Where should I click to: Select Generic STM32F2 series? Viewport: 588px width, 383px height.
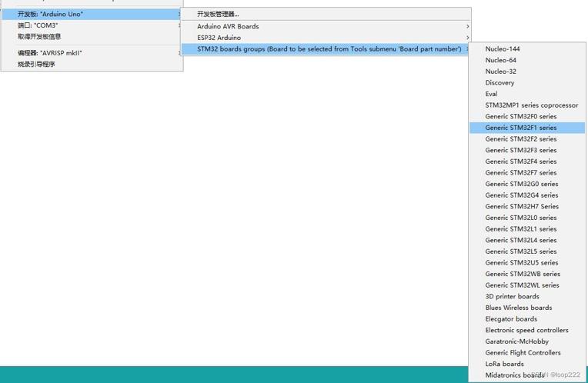point(527,139)
